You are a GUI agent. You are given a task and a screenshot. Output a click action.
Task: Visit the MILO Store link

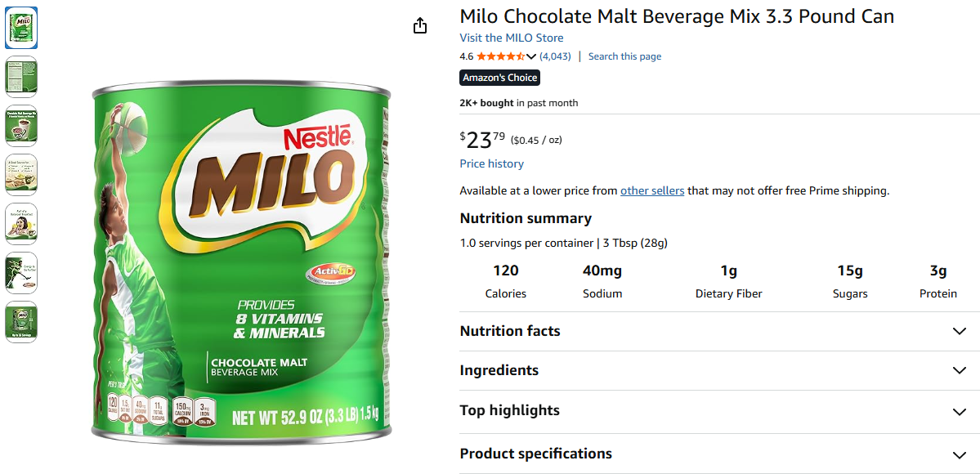tap(511, 38)
